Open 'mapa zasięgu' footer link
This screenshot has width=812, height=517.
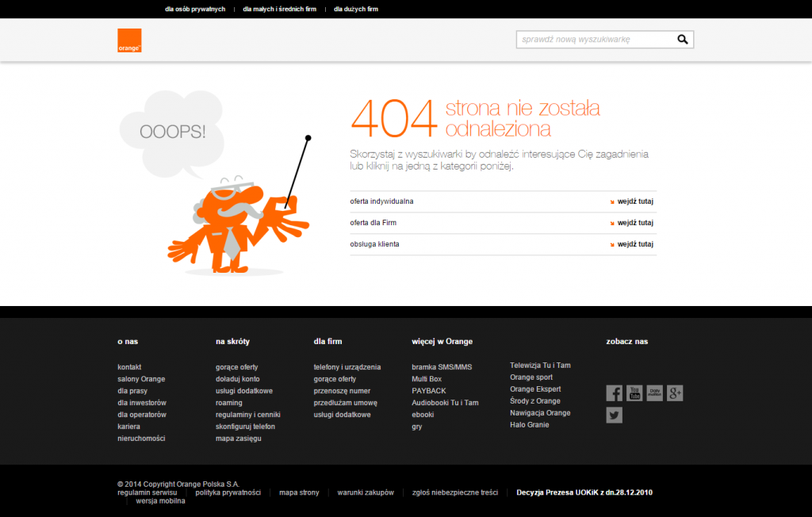coord(238,438)
